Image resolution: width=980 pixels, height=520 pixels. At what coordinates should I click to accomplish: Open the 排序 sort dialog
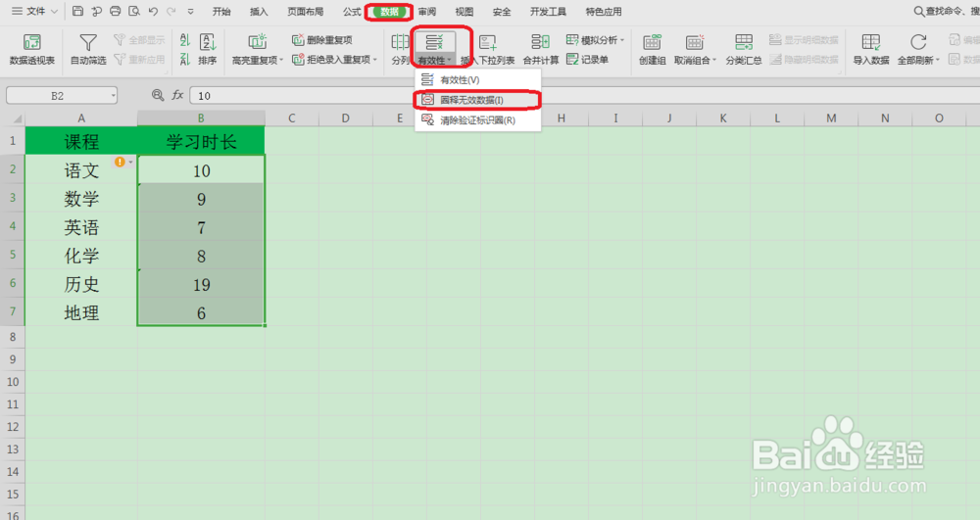pyautogui.click(x=208, y=49)
